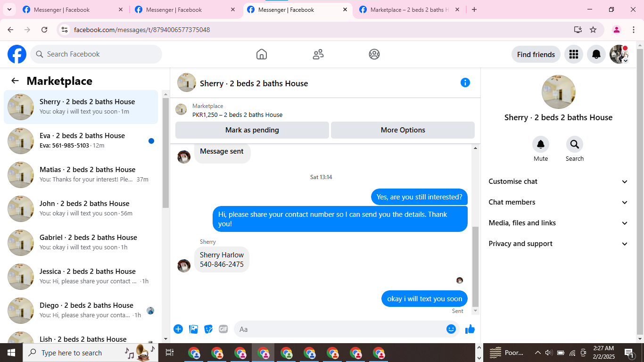This screenshot has height=362, width=644.
Task: Show hidden system tray icons
Action: click(x=537, y=353)
